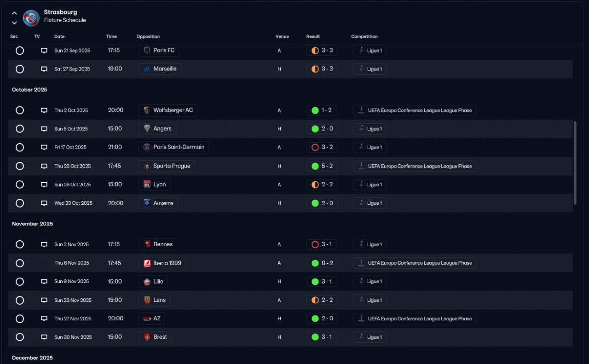
Task: Go to next team with down chevron
Action: coord(14,23)
